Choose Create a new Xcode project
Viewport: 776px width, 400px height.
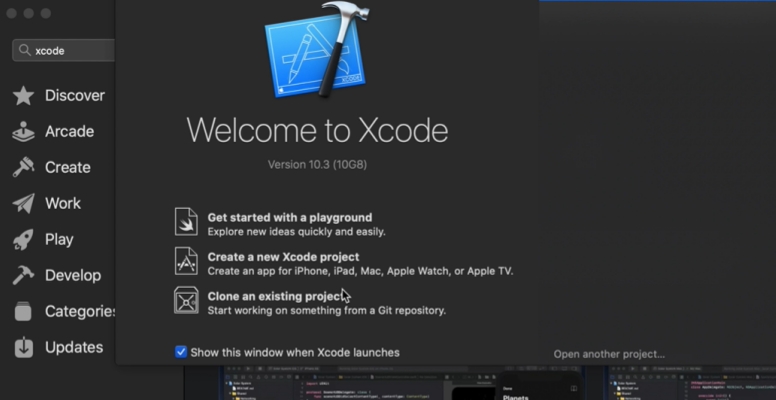click(283, 257)
